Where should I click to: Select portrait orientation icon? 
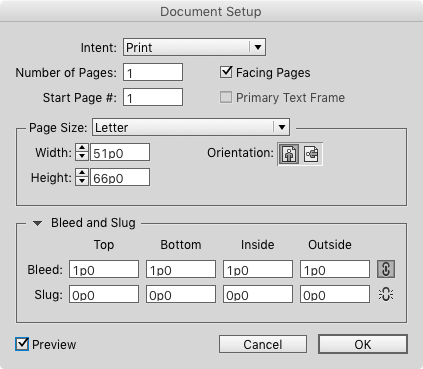(x=289, y=154)
